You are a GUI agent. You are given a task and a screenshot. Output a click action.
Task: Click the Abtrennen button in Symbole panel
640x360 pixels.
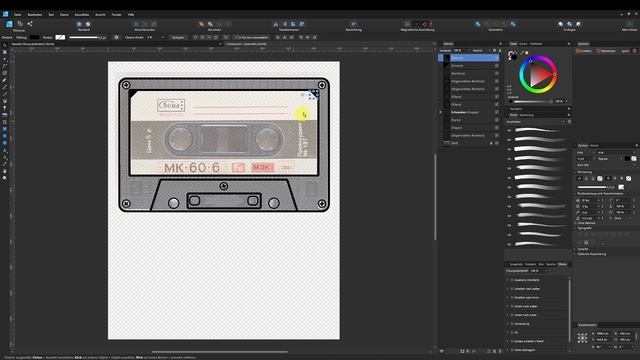pyautogui.click(x=607, y=51)
